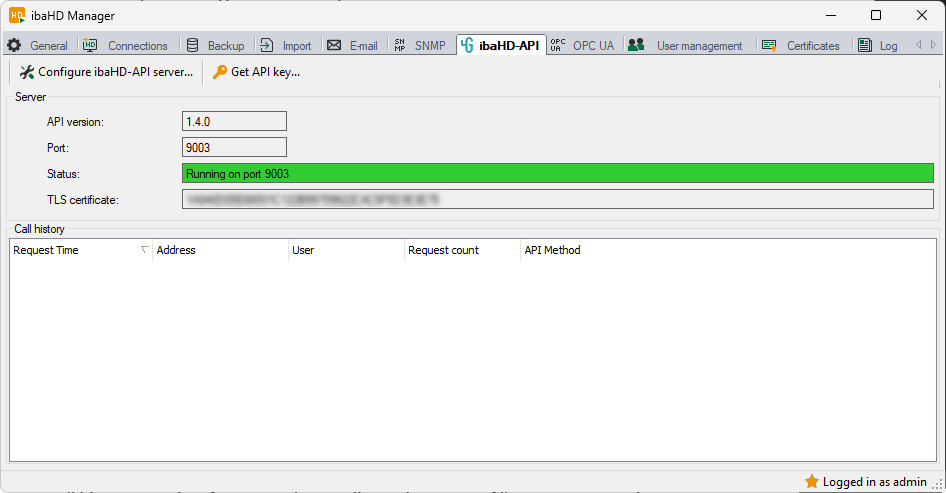The height and width of the screenshot is (493, 946).
Task: Sort by Request Time column header
Action: click(x=81, y=250)
